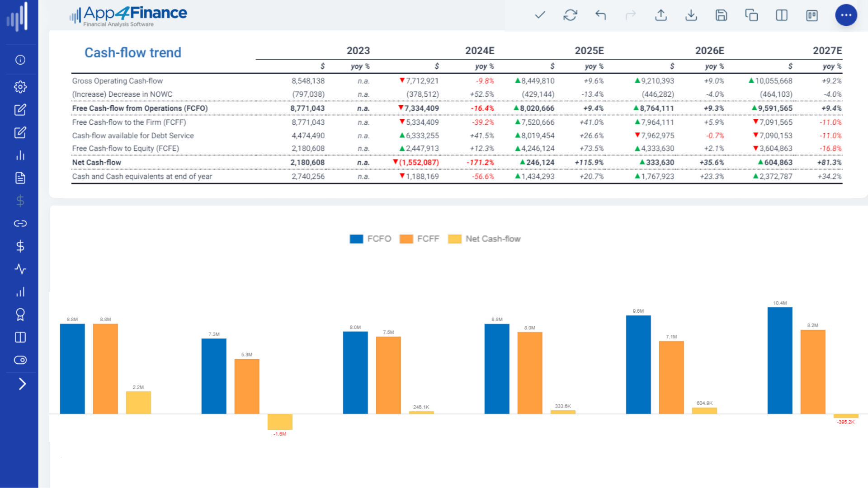
Task: Open the link sharing tool in sidebar
Action: [x=20, y=223]
